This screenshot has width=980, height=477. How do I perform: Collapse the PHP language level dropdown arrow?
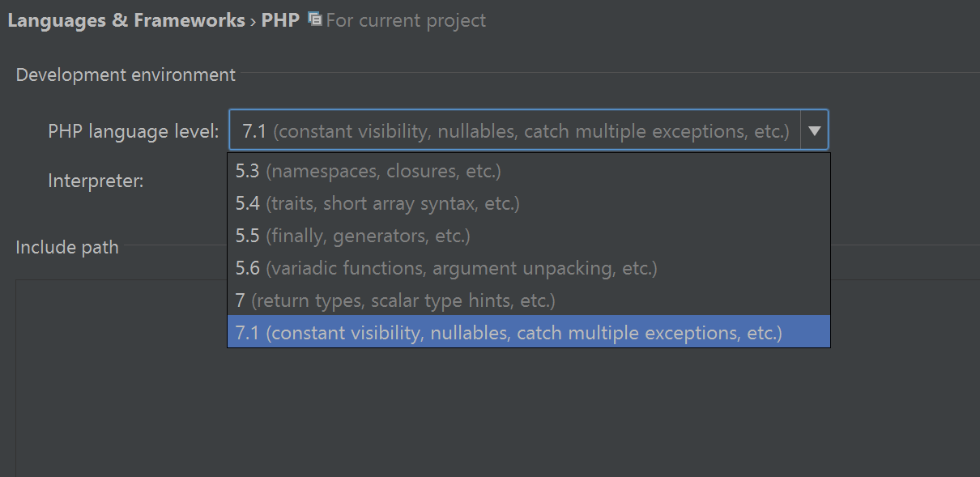(x=814, y=130)
